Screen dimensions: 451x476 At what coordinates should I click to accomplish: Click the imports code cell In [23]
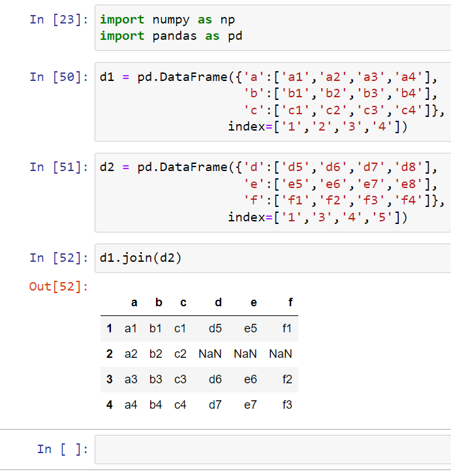tap(273, 27)
